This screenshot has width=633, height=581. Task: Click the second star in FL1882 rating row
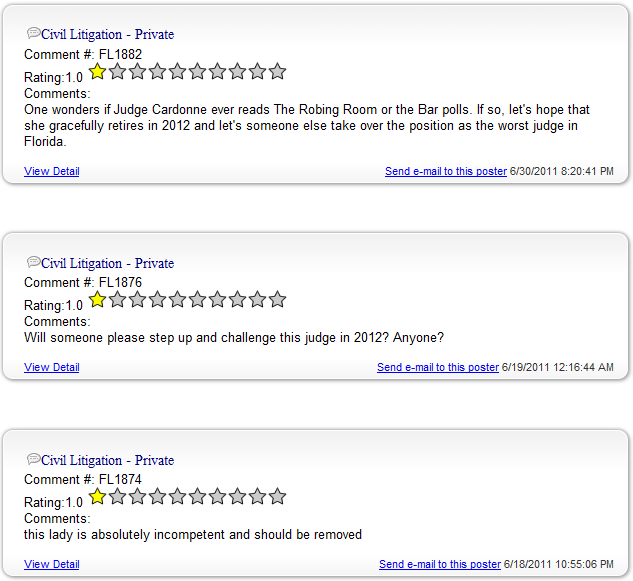117,71
